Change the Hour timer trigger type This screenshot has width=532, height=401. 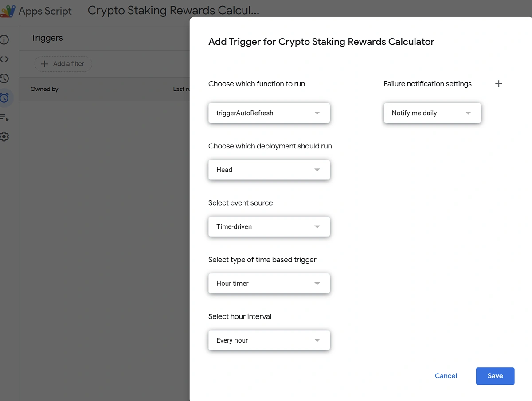[x=269, y=283]
